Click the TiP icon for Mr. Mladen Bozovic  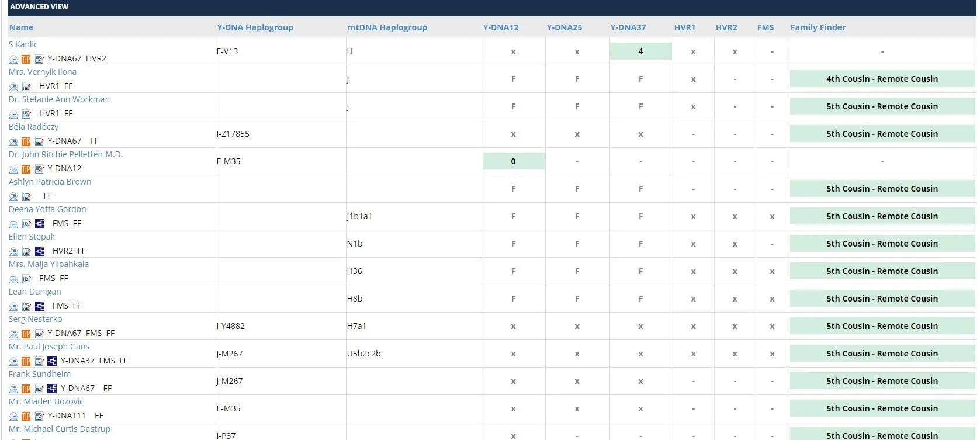tap(26, 416)
